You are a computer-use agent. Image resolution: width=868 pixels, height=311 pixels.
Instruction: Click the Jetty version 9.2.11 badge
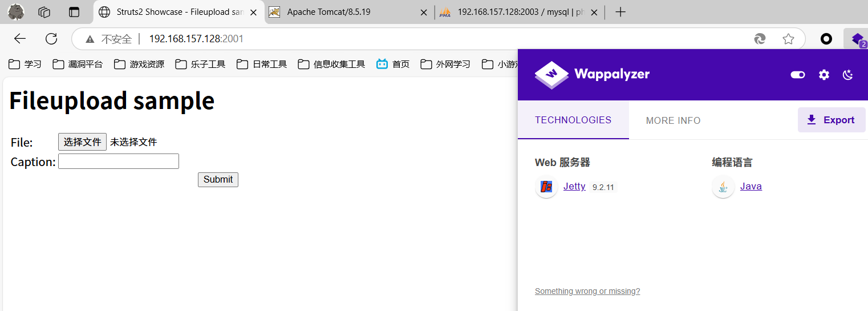603,187
